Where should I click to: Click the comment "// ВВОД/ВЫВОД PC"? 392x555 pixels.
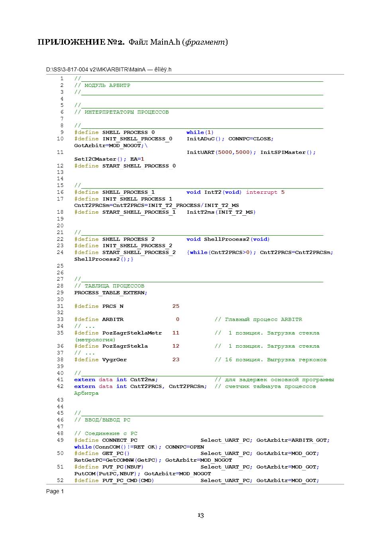click(x=102, y=420)
